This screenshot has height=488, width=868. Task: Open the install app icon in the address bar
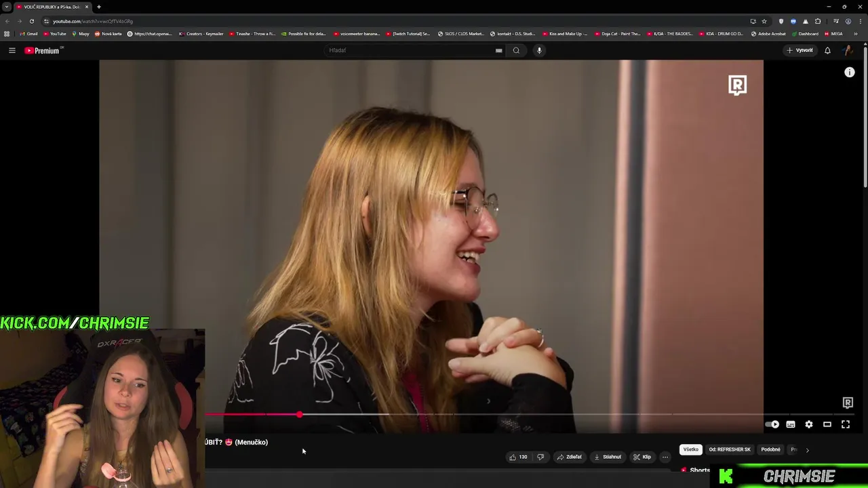point(753,21)
